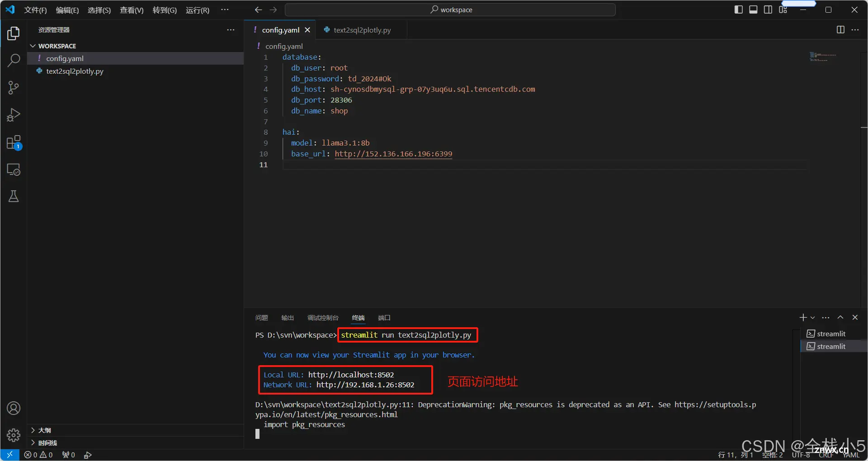This screenshot has width=868, height=461.
Task: Click the cursor position 行 11, 列 1 status
Action: (x=736, y=455)
